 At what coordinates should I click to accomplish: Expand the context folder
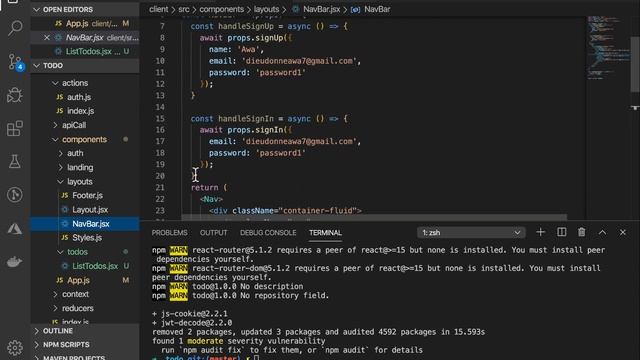85,294
